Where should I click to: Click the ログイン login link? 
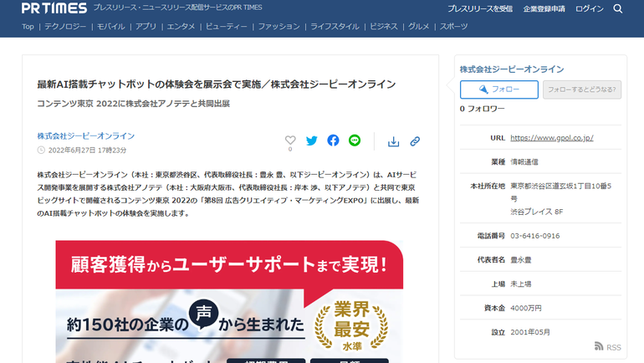coord(589,8)
